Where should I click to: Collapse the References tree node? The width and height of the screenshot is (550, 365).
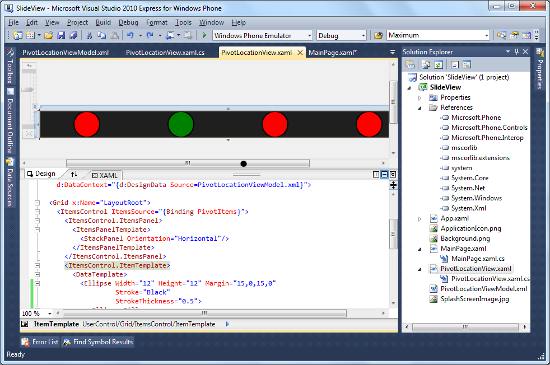tap(420, 108)
